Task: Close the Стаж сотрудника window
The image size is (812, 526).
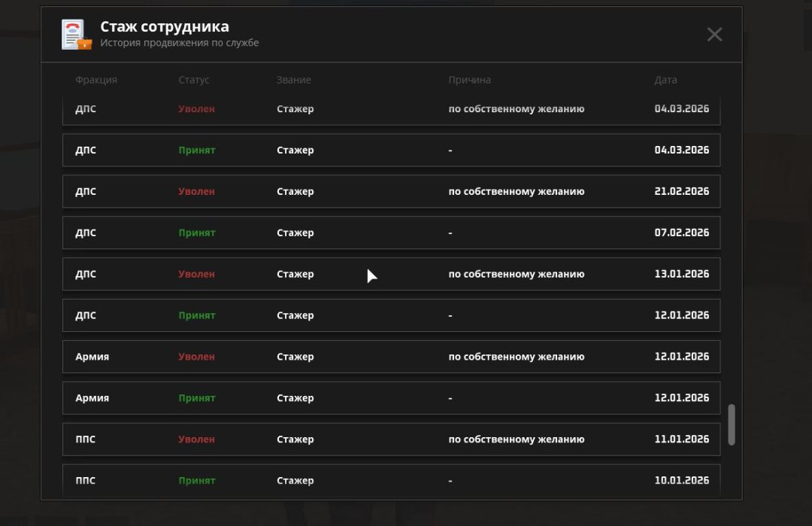Action: [x=715, y=34]
